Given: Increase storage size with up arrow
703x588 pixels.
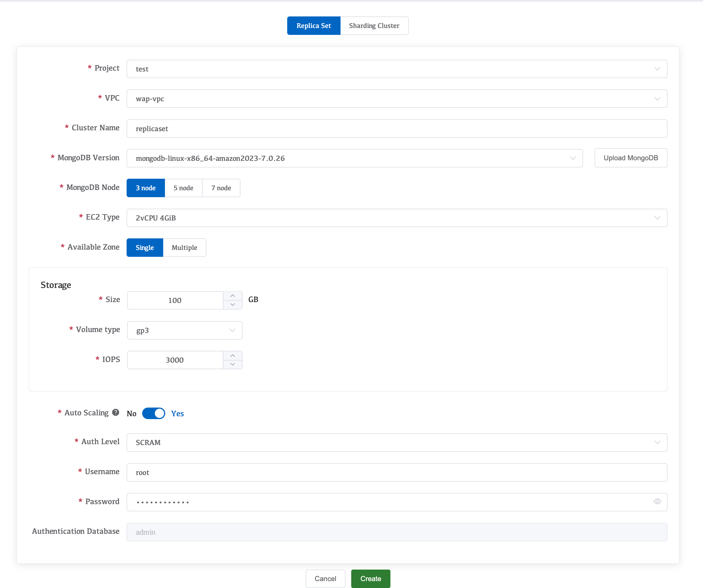Looking at the screenshot, I should click(233, 296).
